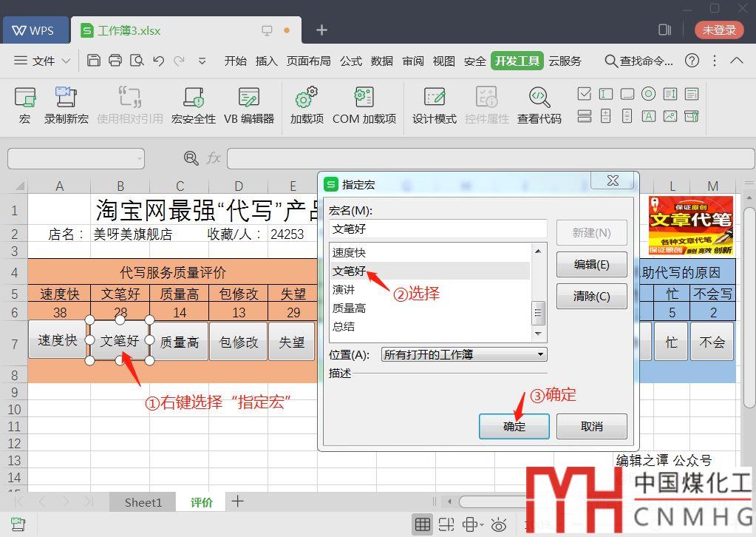The image size is (756, 537).
Task: Open help question mark icon
Action: coord(692,61)
